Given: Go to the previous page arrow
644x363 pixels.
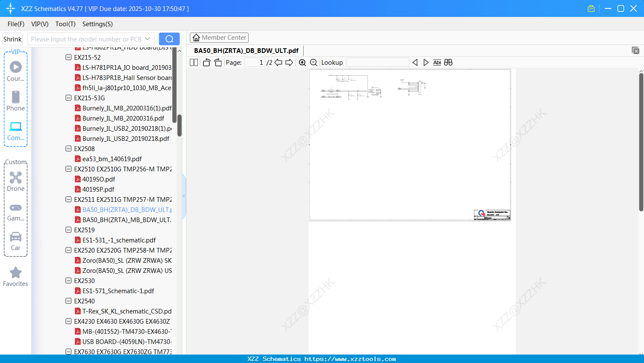Looking at the screenshot, I should coord(278,63).
